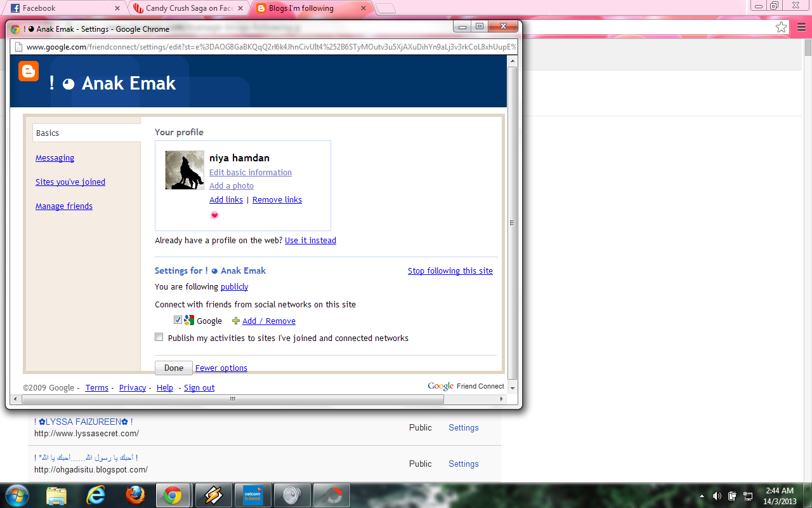Open Sites you've joined section
812x508 pixels.
tap(70, 182)
